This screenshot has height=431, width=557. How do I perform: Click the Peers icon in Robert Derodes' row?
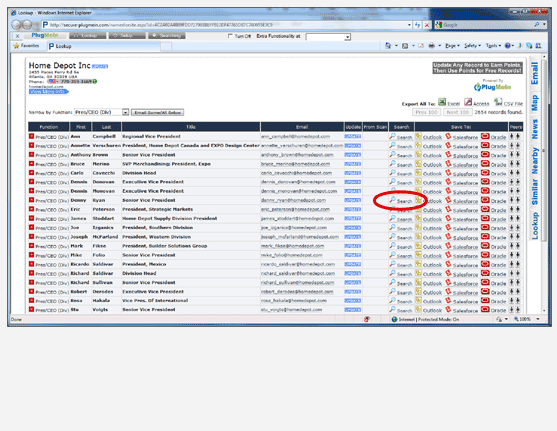[515, 292]
